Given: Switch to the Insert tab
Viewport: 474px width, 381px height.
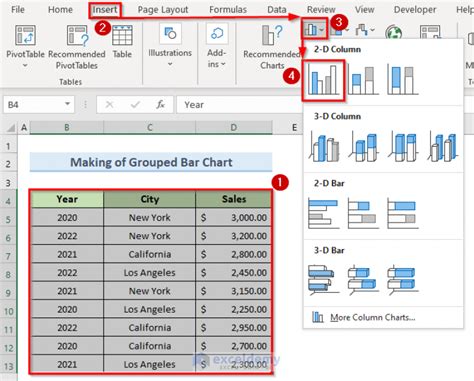Looking at the screenshot, I should point(105,10).
